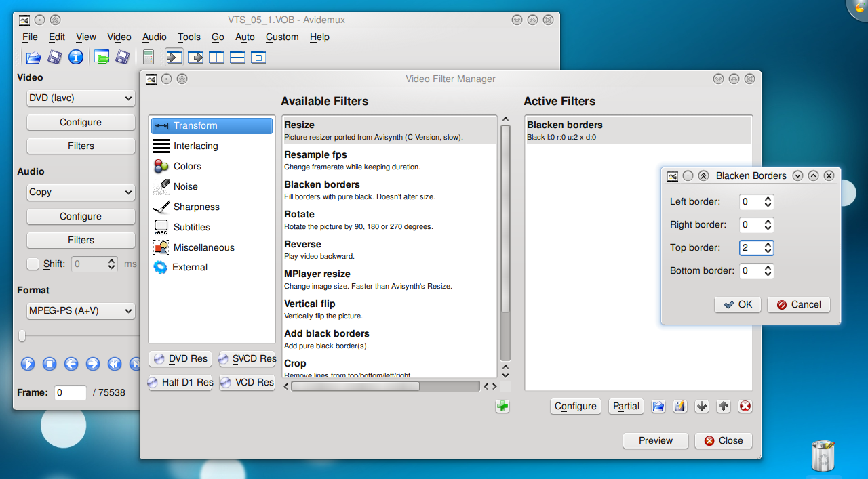Select the Colors filter category
This screenshot has height=479, width=868.
point(212,166)
